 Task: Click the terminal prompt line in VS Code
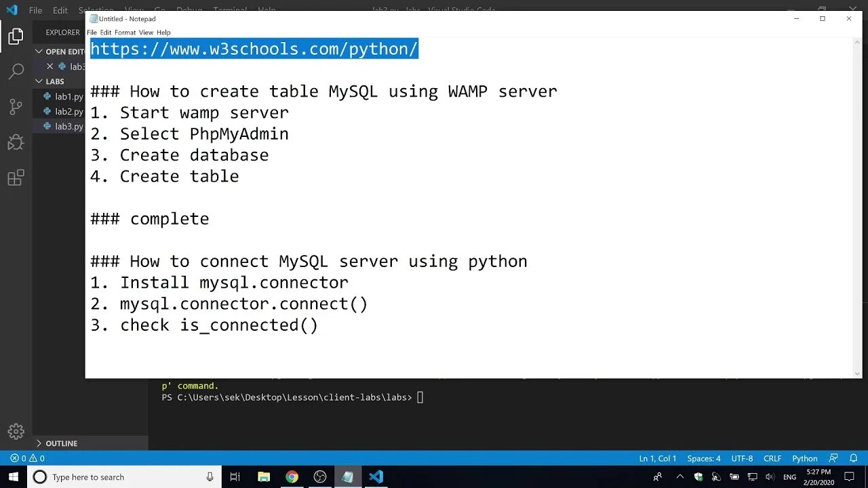point(292,397)
